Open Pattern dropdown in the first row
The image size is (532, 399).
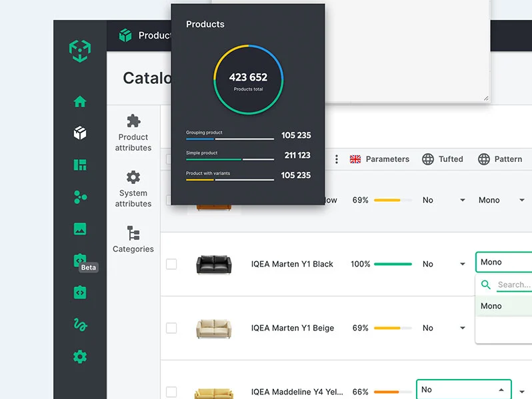point(521,200)
